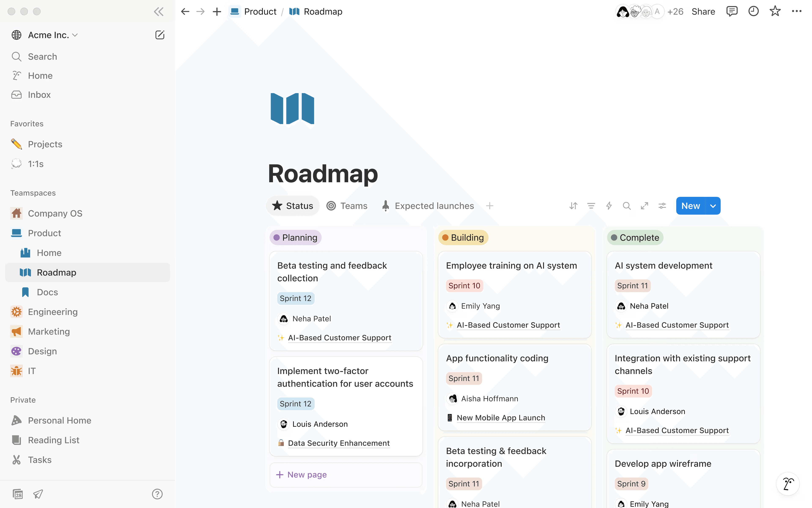Screen dimensions: 812x508
Task: Open automations lightning bolt icon
Action: tap(609, 206)
